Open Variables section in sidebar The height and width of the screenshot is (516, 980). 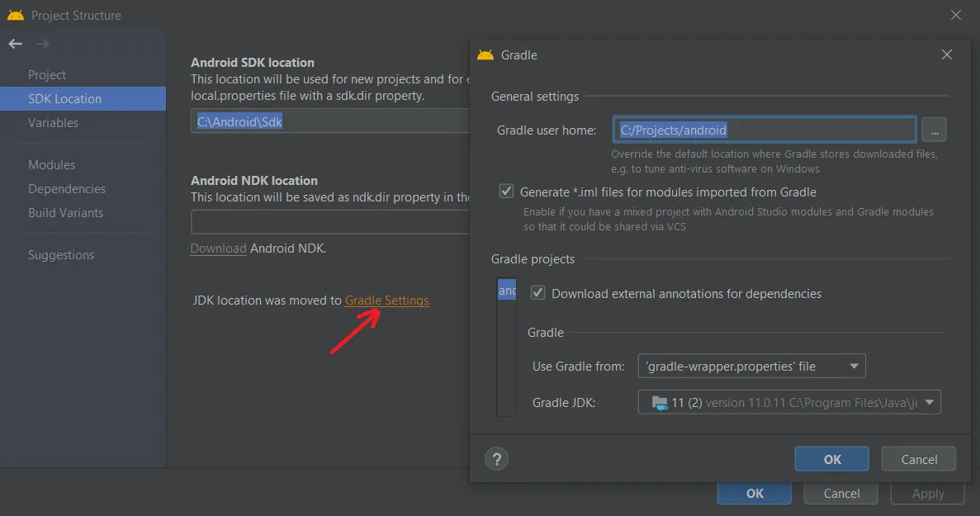(53, 122)
